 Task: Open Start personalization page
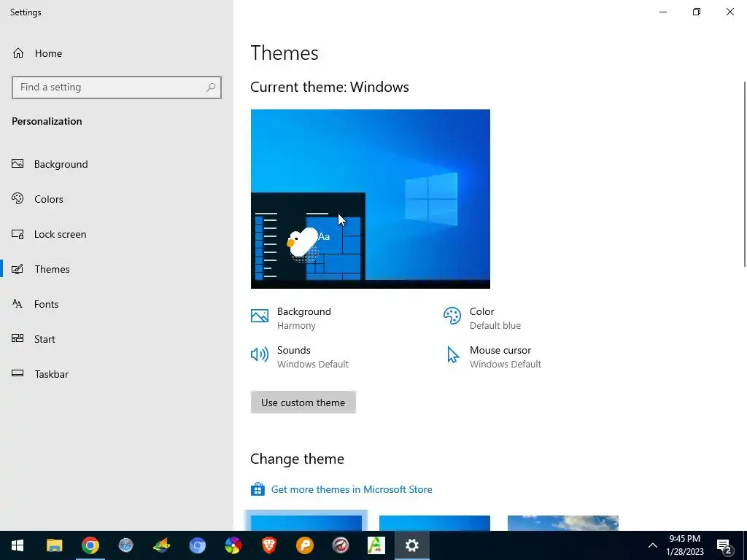coord(34,339)
